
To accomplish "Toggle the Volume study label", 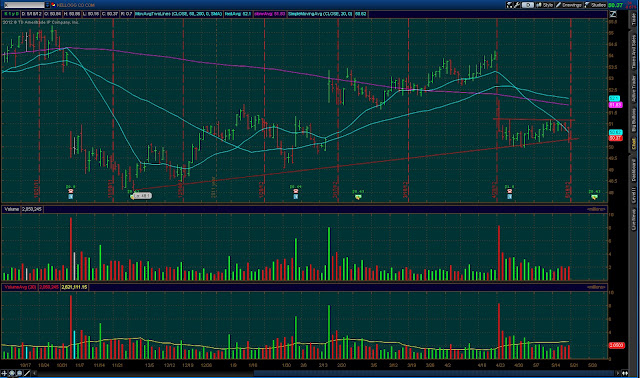I will pyautogui.click(x=12, y=209).
